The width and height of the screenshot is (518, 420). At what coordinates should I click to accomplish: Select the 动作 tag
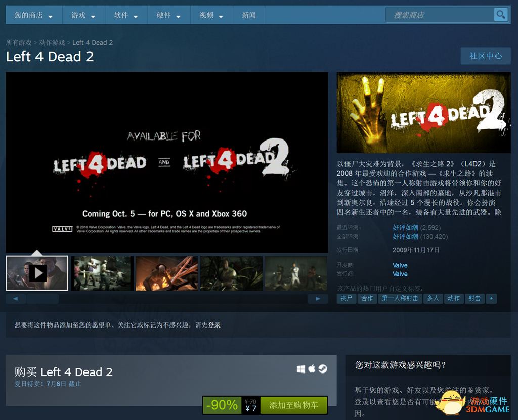coord(454,299)
